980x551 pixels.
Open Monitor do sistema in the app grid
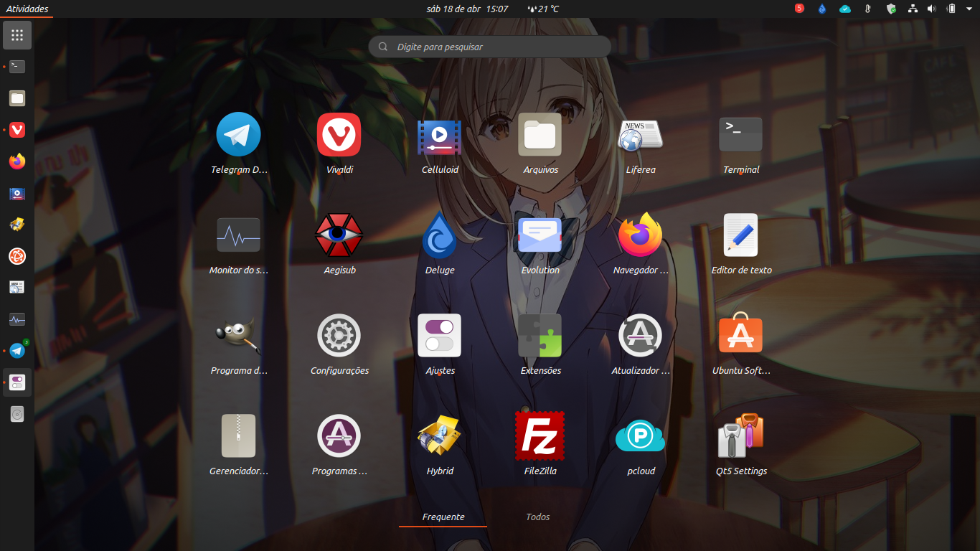(239, 235)
